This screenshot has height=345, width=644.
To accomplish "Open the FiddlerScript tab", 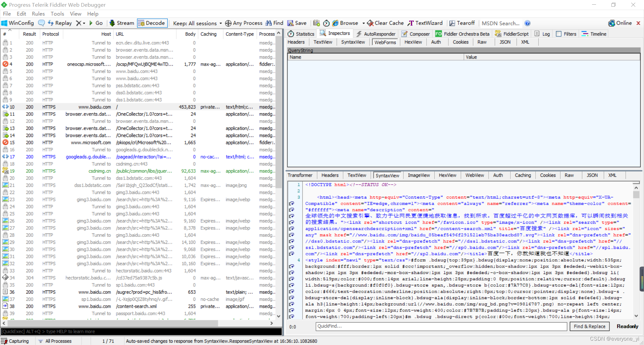I will (512, 34).
